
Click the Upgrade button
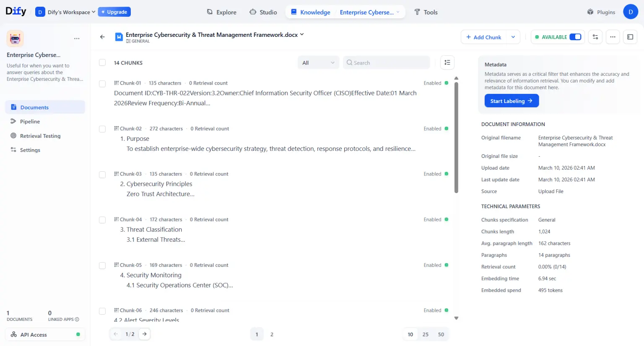[x=114, y=12]
